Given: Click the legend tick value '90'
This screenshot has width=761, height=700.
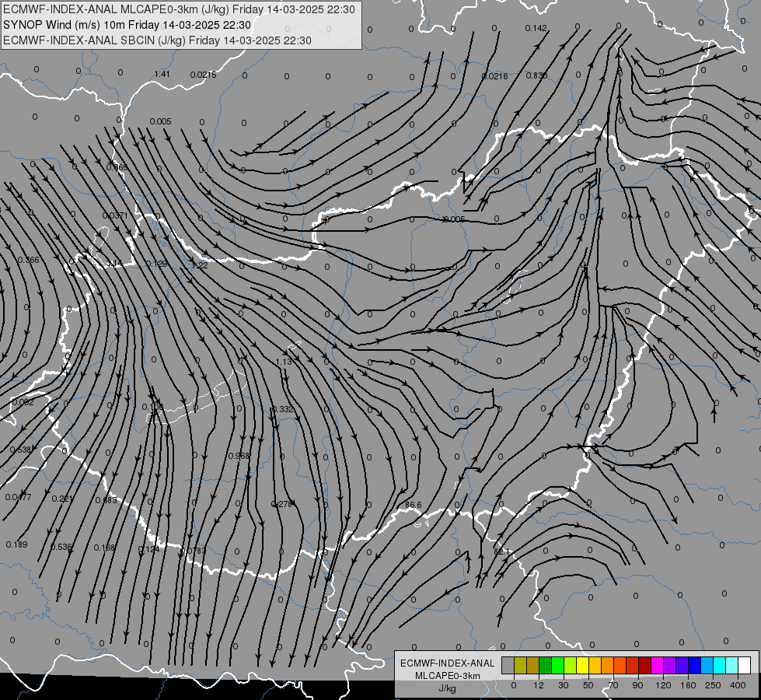Looking at the screenshot, I should click(637, 685).
